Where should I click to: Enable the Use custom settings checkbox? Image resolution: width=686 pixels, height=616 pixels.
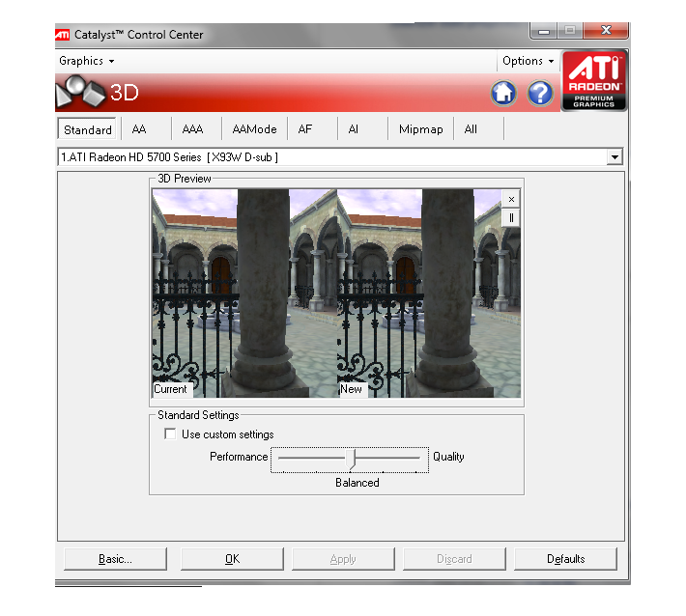point(170,434)
